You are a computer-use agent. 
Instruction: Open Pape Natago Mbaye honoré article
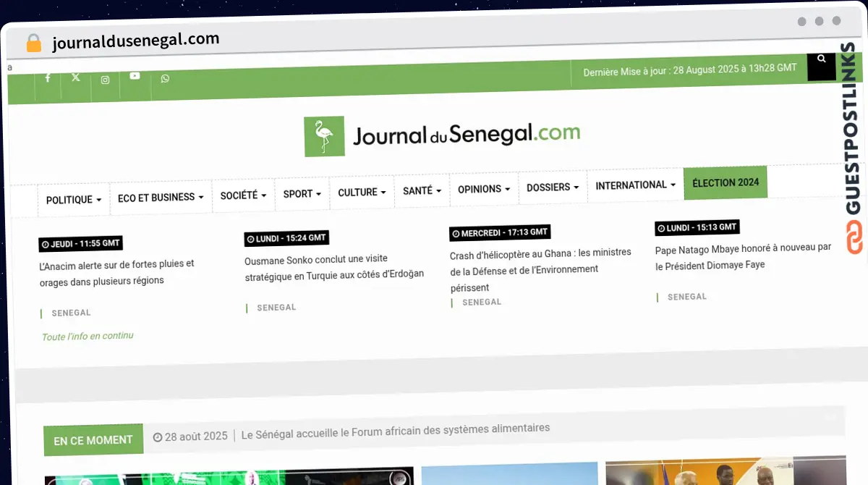coord(743,256)
